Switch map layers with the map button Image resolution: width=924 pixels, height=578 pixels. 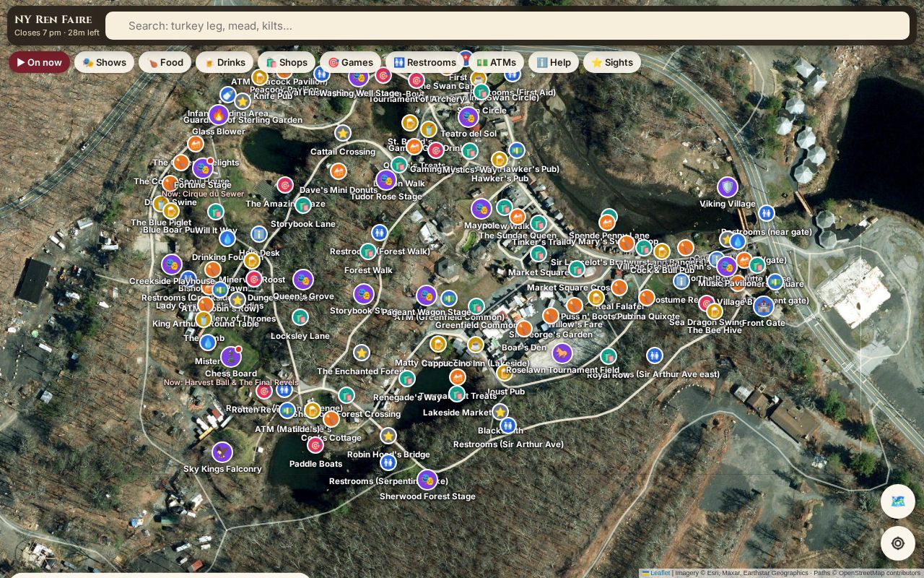tap(898, 501)
